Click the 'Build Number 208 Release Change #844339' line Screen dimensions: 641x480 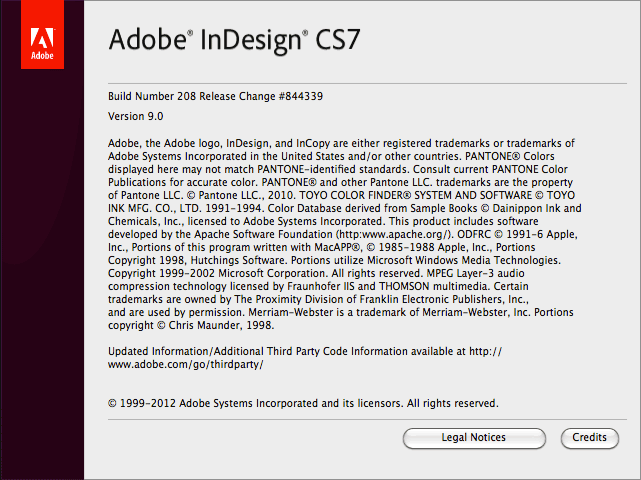coord(215,96)
